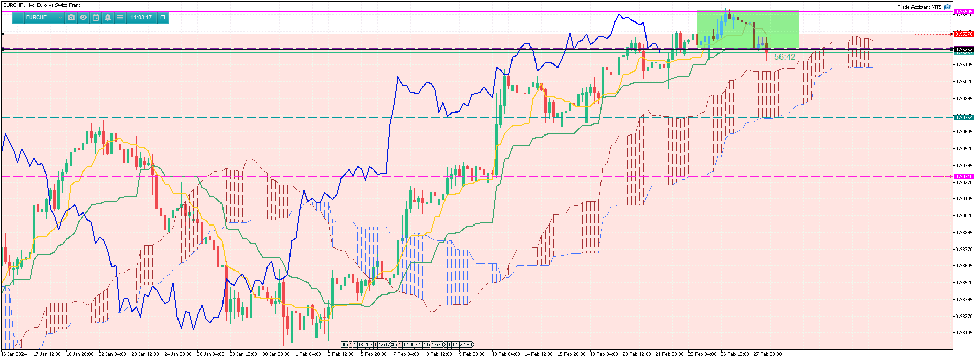
Task: Select the 0.95376 red price label
Action: 964,34
